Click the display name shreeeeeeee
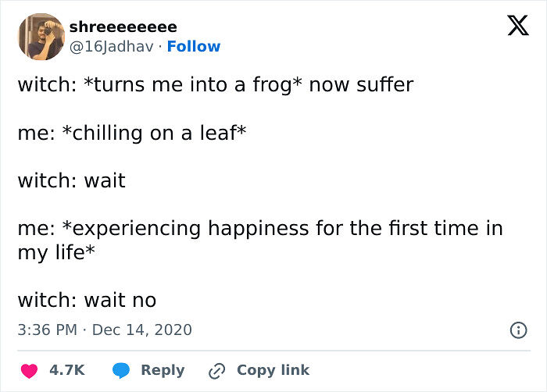This screenshot has width=547, height=392. pos(123,27)
